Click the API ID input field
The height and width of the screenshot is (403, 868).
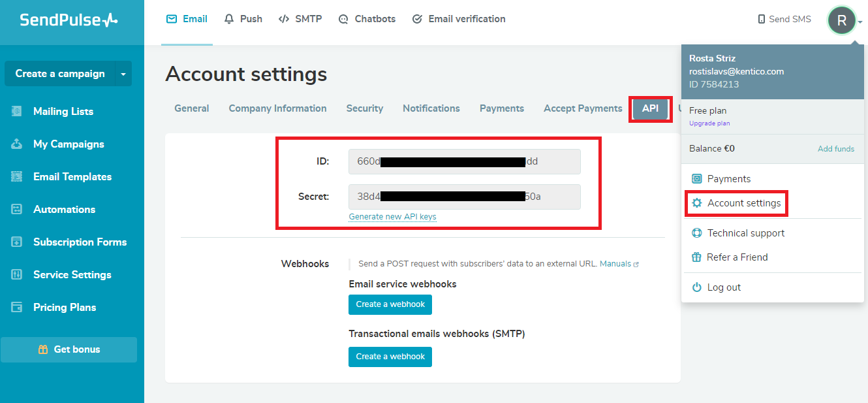[465, 161]
